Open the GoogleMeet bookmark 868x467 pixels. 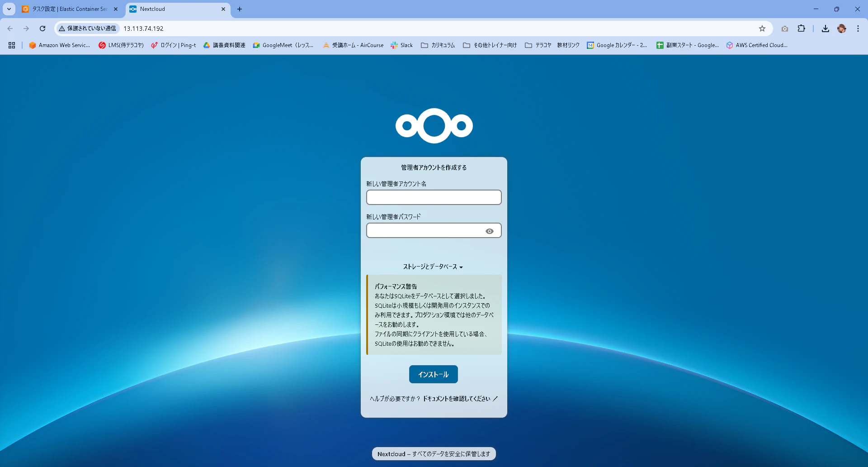(283, 45)
